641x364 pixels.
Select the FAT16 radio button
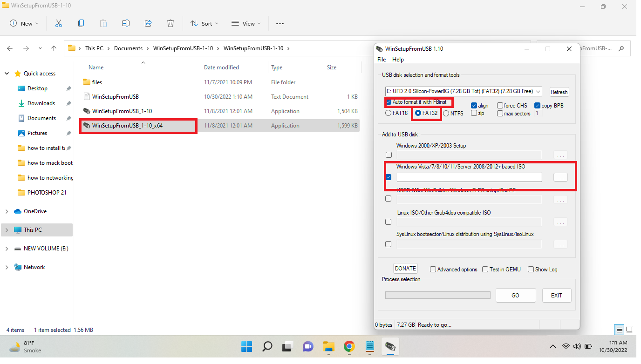(x=389, y=113)
